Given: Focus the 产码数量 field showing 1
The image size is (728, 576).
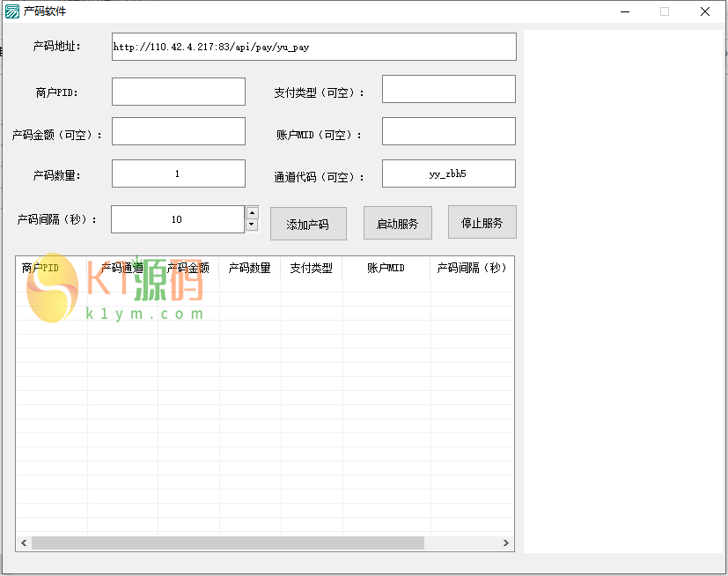Looking at the screenshot, I should click(x=179, y=174).
